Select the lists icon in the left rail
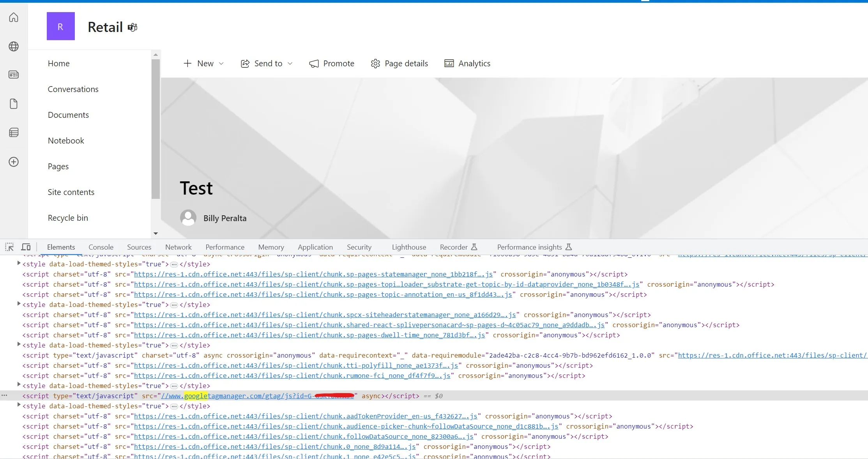This screenshot has height=459, width=868. pos(14,132)
